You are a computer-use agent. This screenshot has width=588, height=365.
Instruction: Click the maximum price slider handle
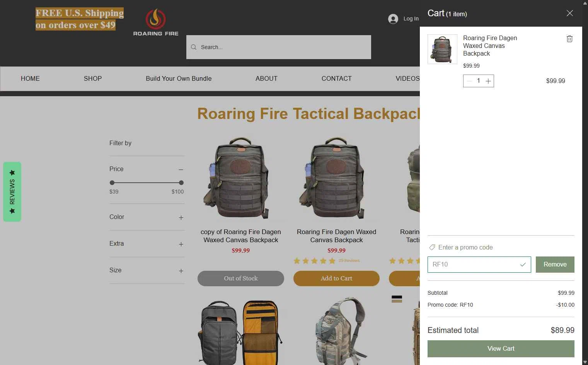tap(181, 183)
